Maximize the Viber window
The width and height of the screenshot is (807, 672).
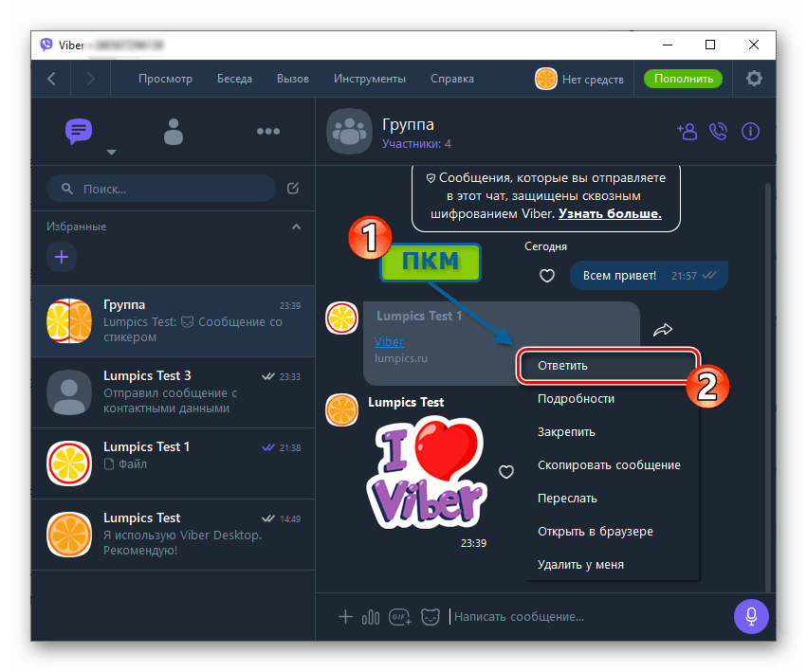(710, 45)
